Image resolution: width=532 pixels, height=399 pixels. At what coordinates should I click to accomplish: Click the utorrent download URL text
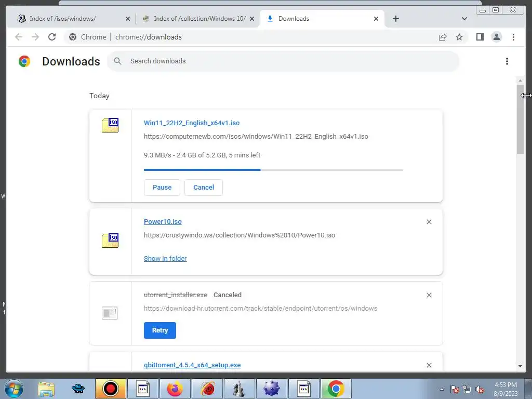[x=261, y=309]
